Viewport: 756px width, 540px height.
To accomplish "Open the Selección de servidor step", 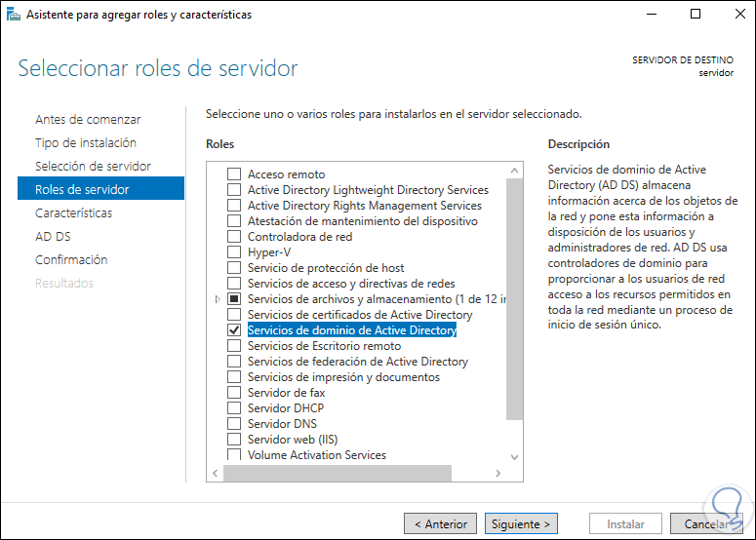I will coord(93,166).
